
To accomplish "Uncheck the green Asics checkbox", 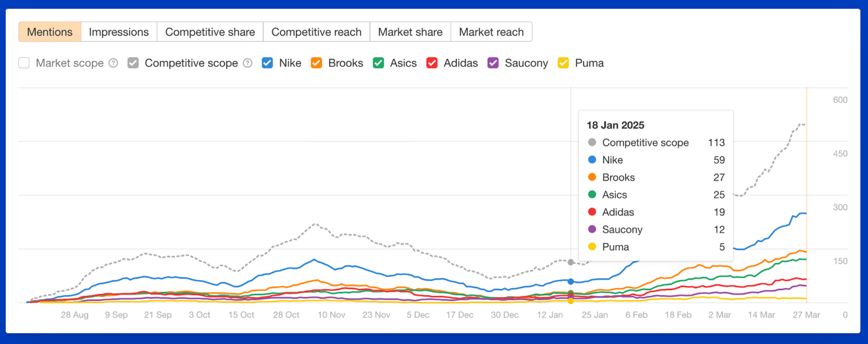I will point(379,63).
